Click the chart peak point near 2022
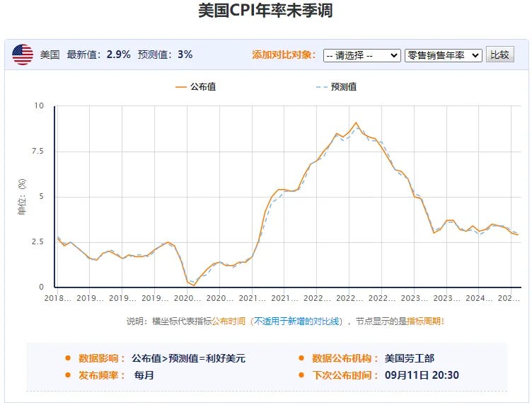The image size is (532, 405). click(356, 122)
